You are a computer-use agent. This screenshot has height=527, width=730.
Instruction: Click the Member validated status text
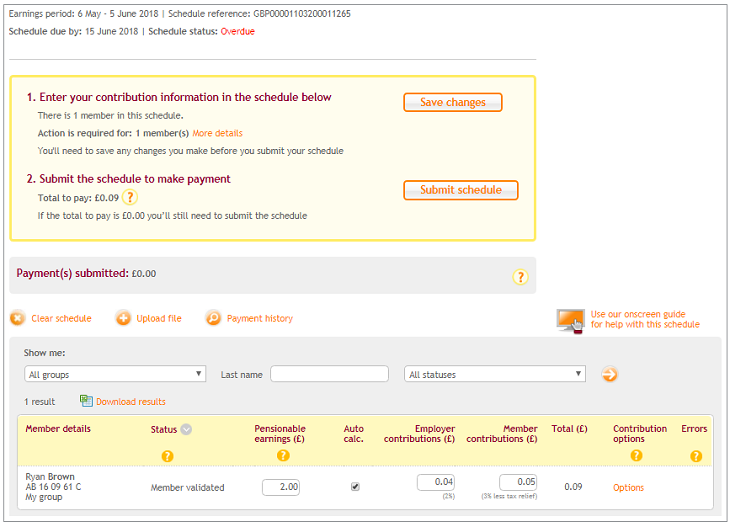click(x=187, y=487)
